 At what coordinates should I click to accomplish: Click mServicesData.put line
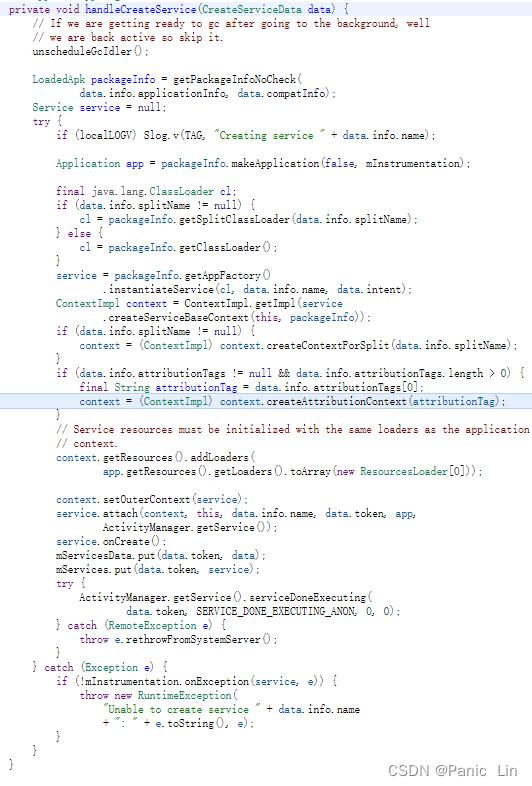tap(160, 556)
